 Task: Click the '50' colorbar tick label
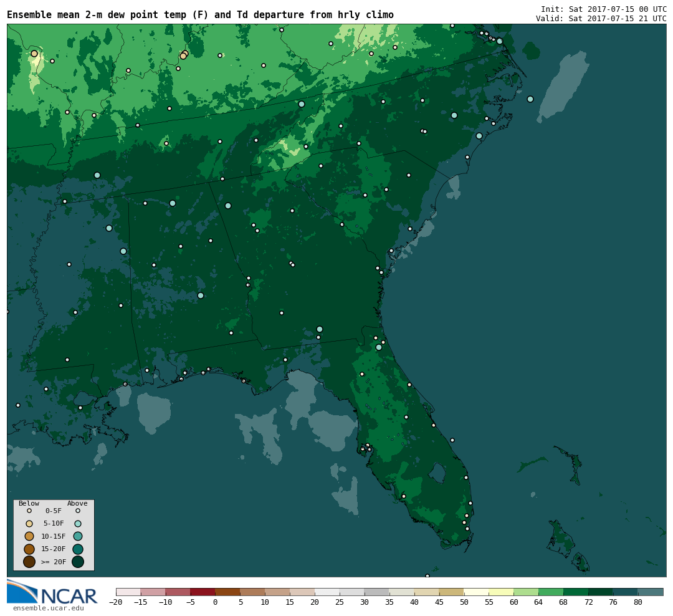point(464,602)
